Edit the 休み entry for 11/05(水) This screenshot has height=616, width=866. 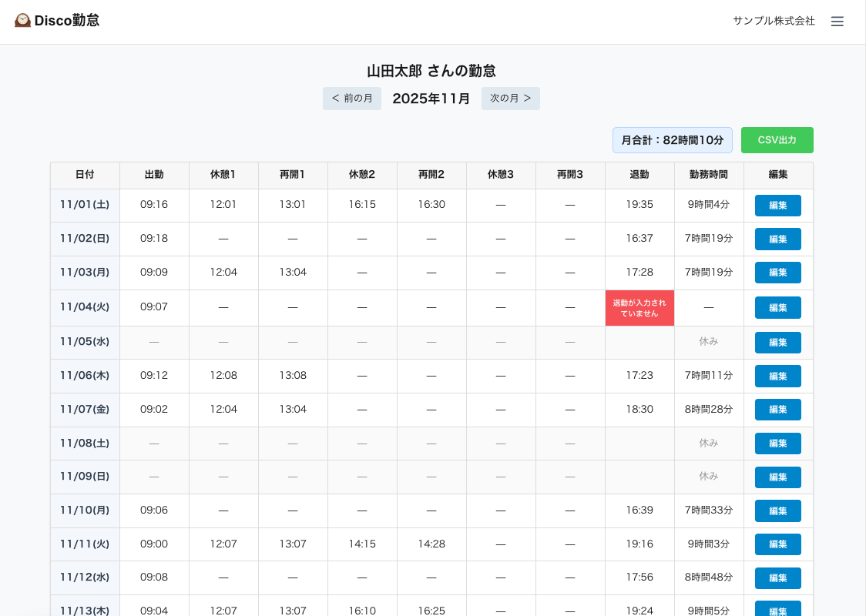click(x=777, y=342)
